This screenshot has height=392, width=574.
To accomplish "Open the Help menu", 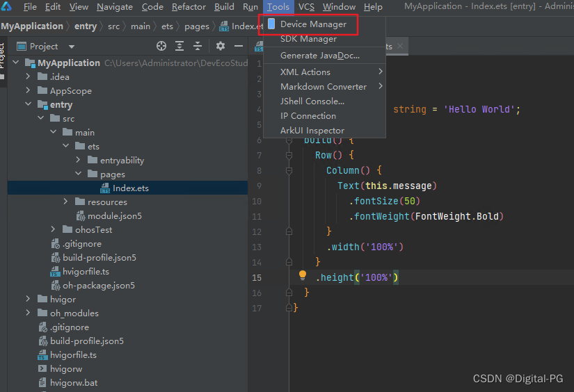I will (373, 6).
